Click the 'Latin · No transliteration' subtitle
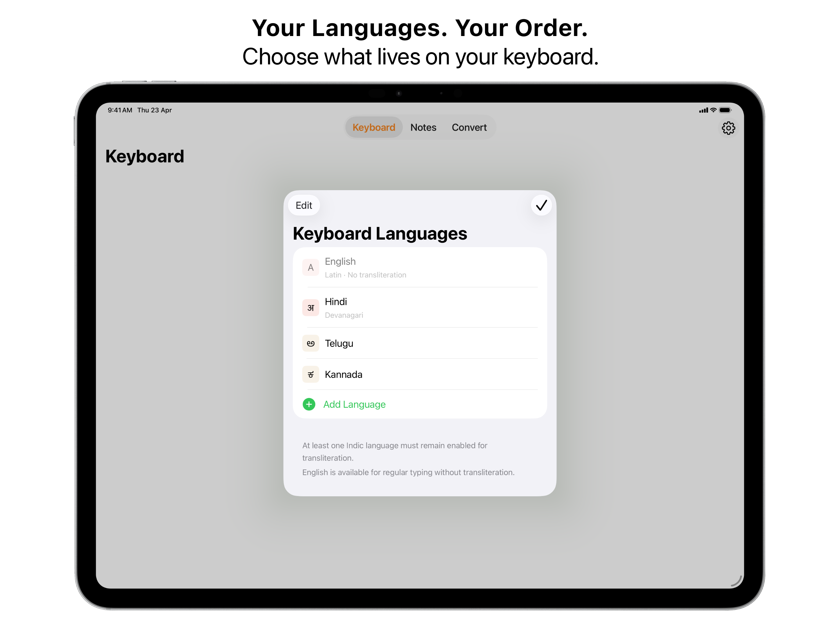 (365, 275)
